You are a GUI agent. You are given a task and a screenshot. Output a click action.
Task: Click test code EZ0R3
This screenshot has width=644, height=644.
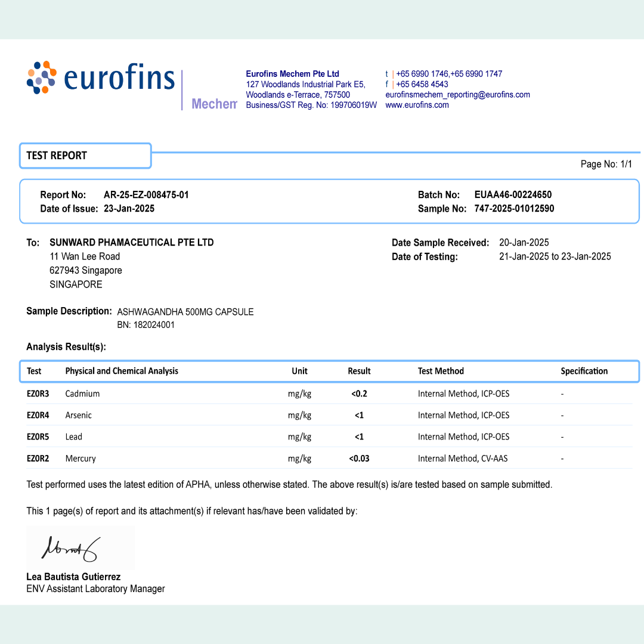pos(38,394)
